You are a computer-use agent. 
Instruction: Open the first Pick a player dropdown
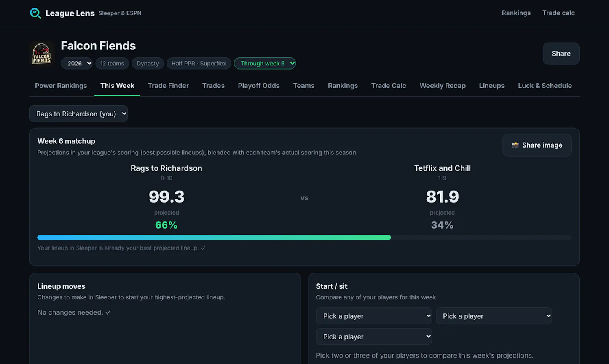[x=374, y=316]
